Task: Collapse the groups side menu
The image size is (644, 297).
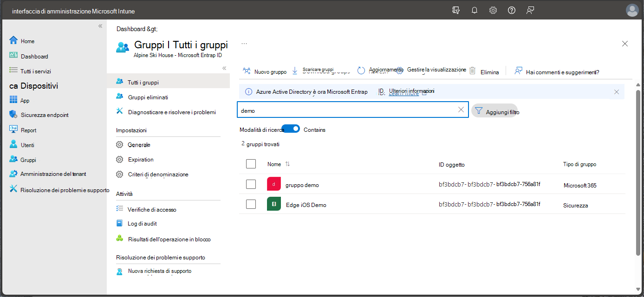Action: coord(224,68)
